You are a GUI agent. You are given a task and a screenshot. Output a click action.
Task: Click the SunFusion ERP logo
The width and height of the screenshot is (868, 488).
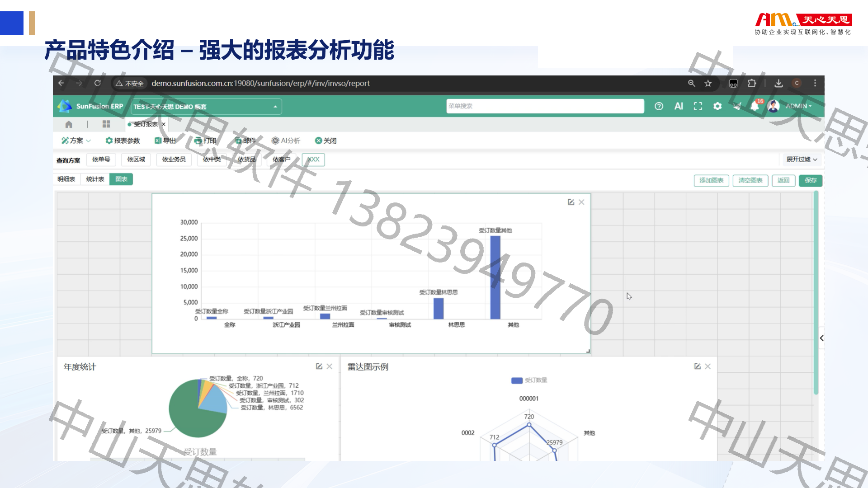(x=90, y=106)
